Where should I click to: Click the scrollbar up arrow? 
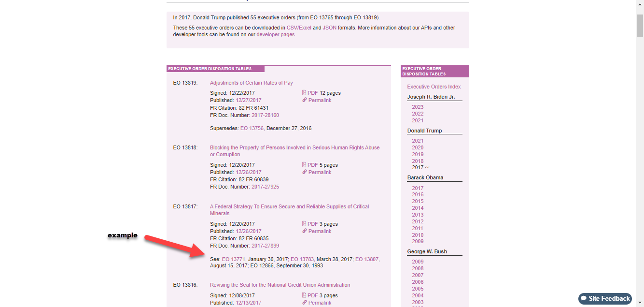(x=640, y=4)
